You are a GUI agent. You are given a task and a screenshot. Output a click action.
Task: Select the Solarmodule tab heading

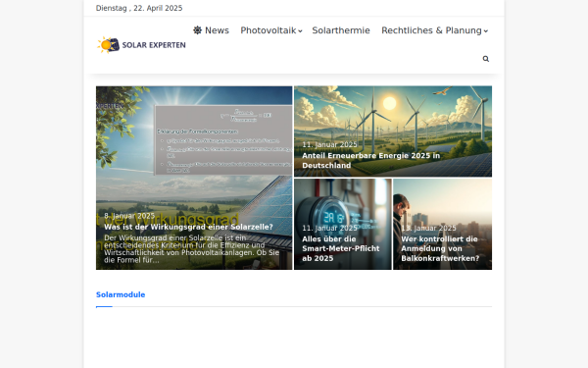pos(121,294)
